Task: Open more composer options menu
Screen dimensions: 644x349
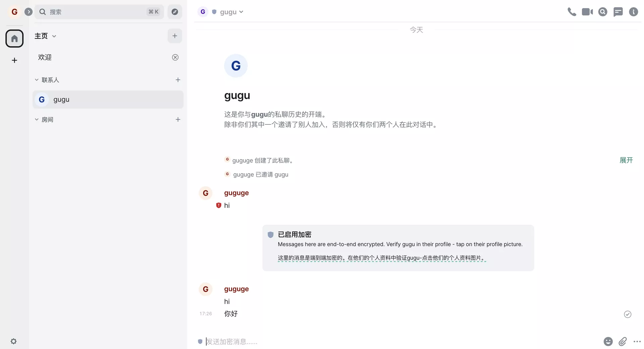Action: pos(637,341)
